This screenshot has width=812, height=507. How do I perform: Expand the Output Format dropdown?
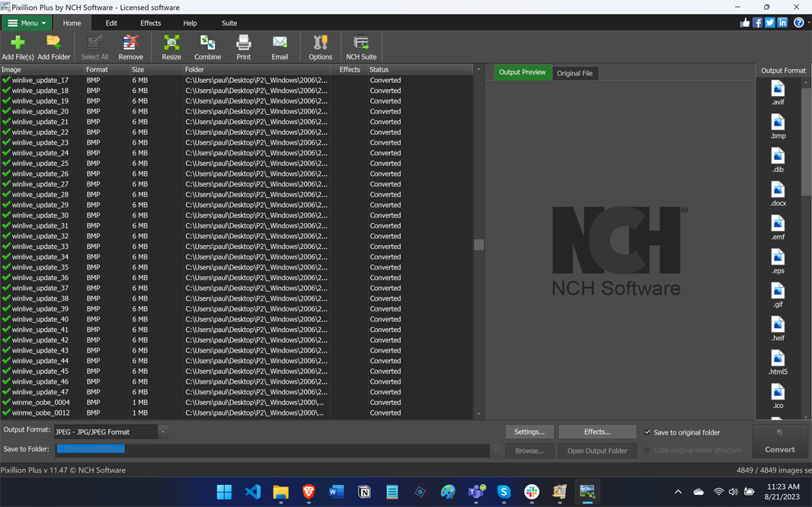[x=163, y=432]
